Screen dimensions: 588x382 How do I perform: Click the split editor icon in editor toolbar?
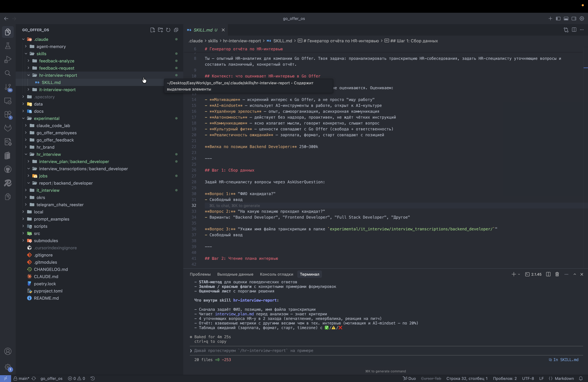pos(574,30)
